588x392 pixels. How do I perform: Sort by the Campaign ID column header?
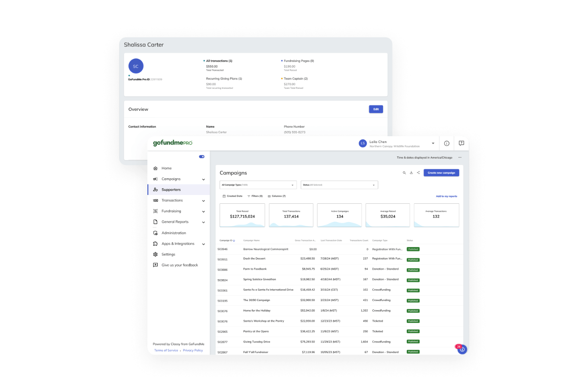227,240
